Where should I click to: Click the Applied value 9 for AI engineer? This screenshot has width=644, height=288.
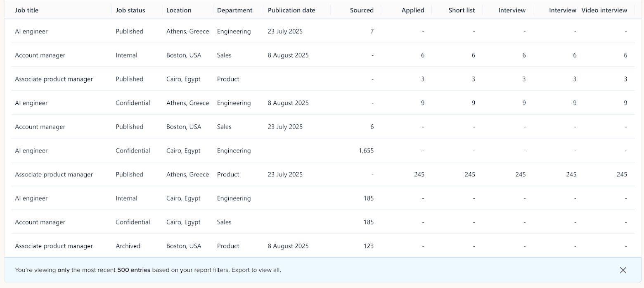[422, 103]
